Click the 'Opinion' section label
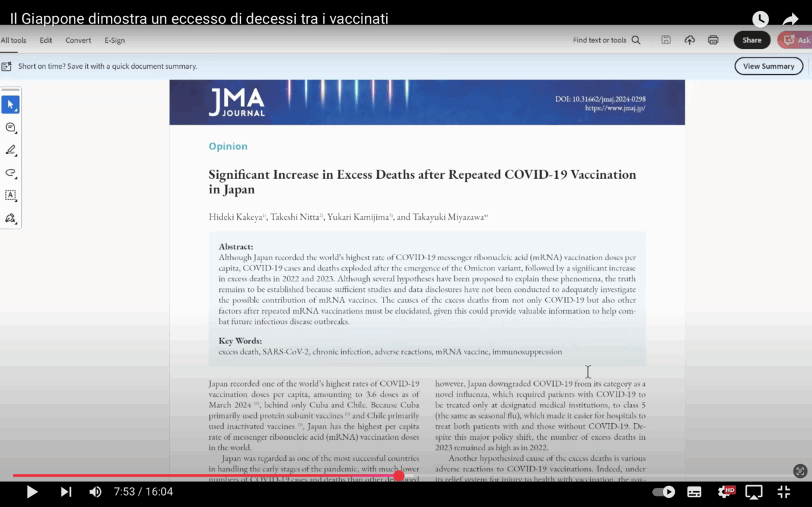The height and width of the screenshot is (507, 812). (x=228, y=147)
